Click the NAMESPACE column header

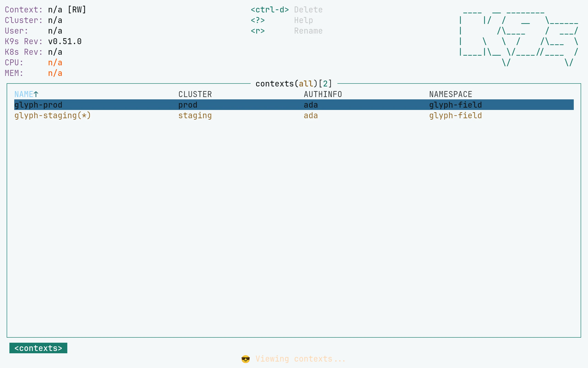click(x=451, y=94)
